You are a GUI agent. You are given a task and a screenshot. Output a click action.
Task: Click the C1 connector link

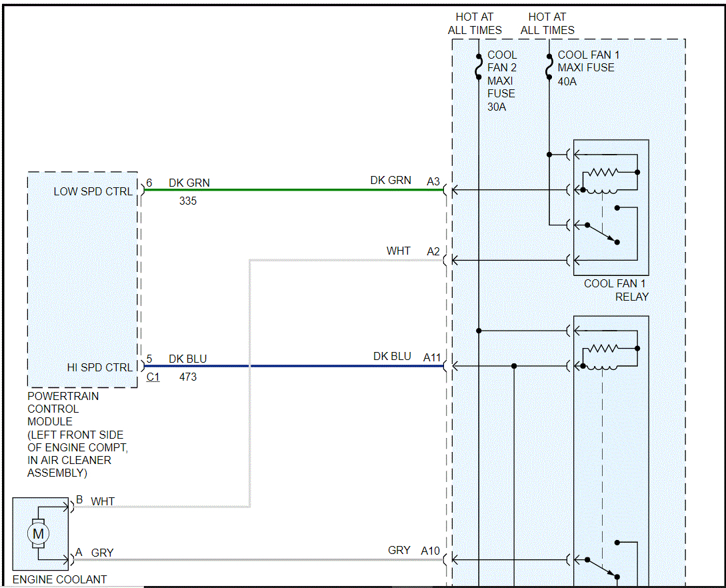point(153,377)
